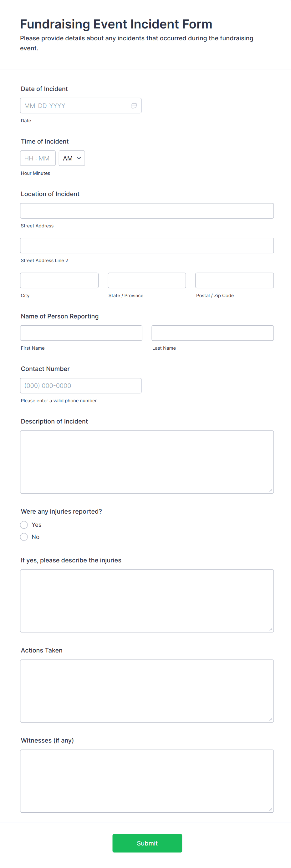Open the calendar date picker icon
The height and width of the screenshot is (868, 291).
pyautogui.click(x=134, y=105)
